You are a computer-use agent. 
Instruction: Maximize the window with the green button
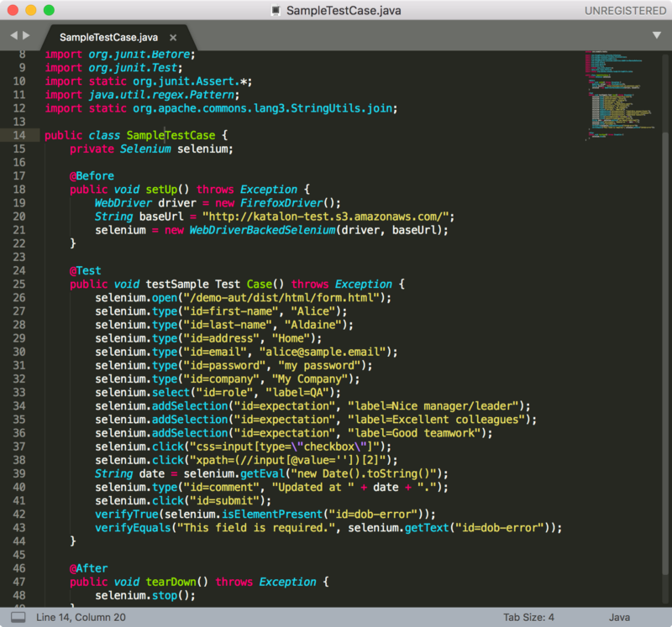[49, 11]
